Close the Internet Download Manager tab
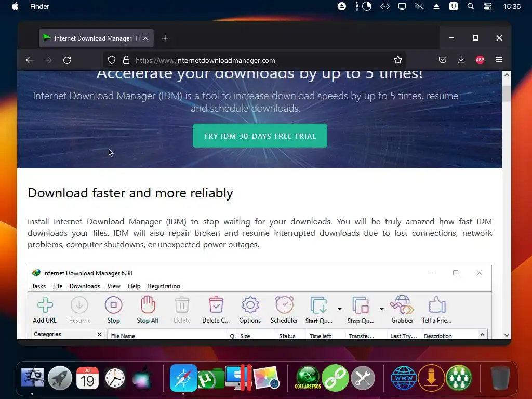The height and width of the screenshot is (399, 532). (x=145, y=38)
